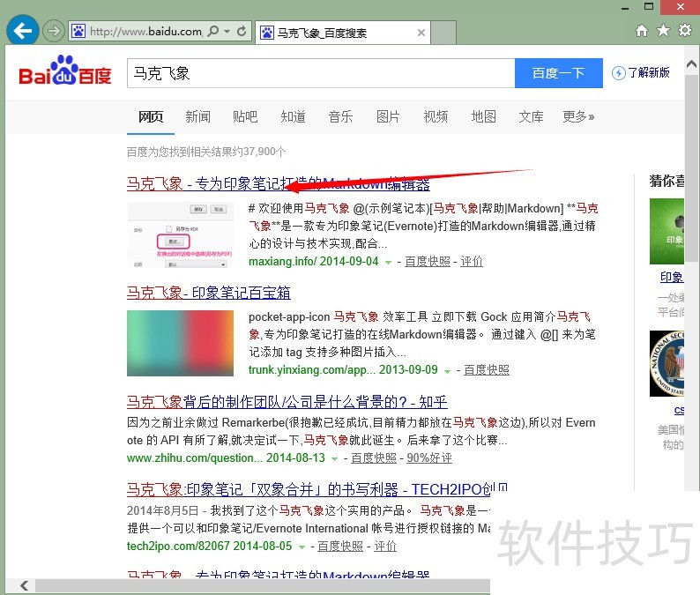The height and width of the screenshot is (595, 700).
Task: Close the 马克飞象_百度搜索 tab
Action: [x=421, y=33]
